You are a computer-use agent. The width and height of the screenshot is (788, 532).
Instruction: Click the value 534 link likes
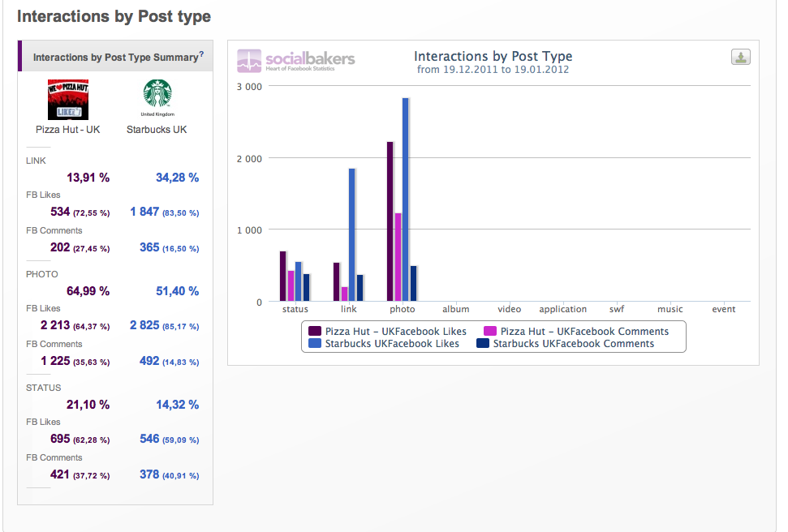pyautogui.click(x=60, y=212)
